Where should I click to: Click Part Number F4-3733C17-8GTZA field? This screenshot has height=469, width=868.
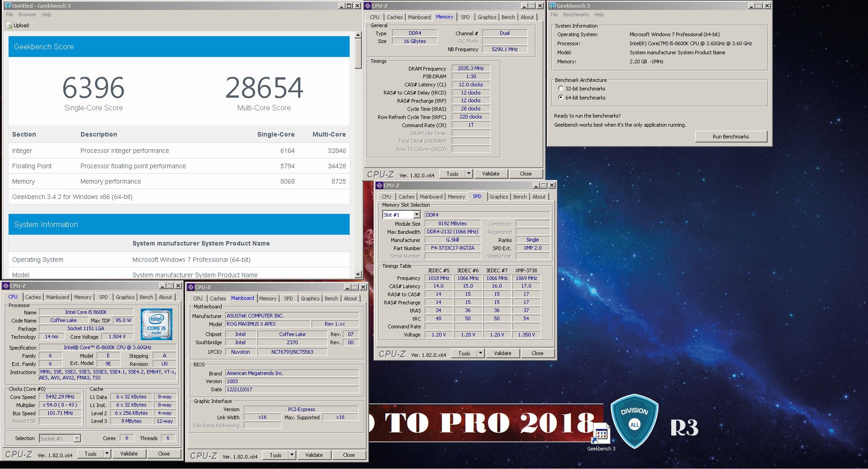pos(452,248)
